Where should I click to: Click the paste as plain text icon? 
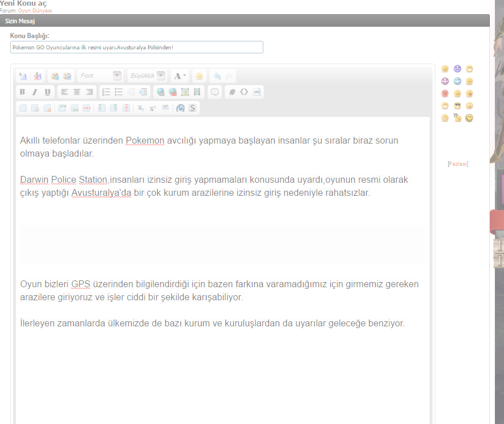coord(55,76)
